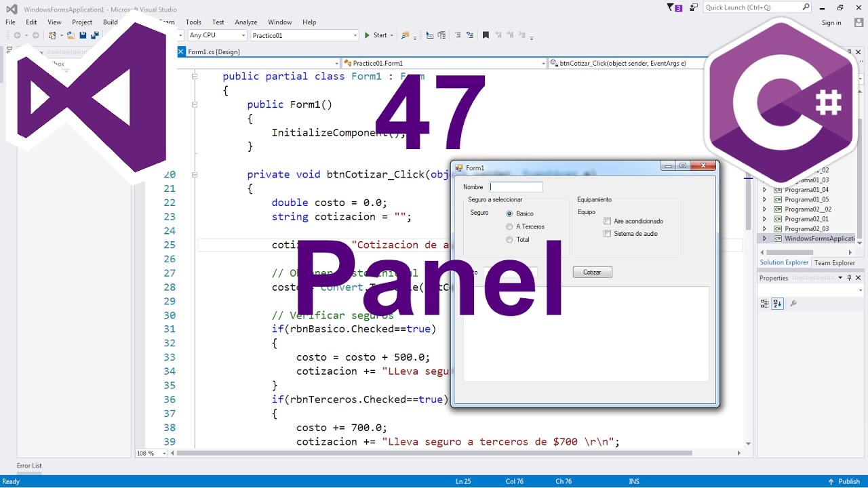Open the Properties window options dropdown arrow
Image resolution: width=868 pixels, height=488 pixels.
[x=840, y=278]
